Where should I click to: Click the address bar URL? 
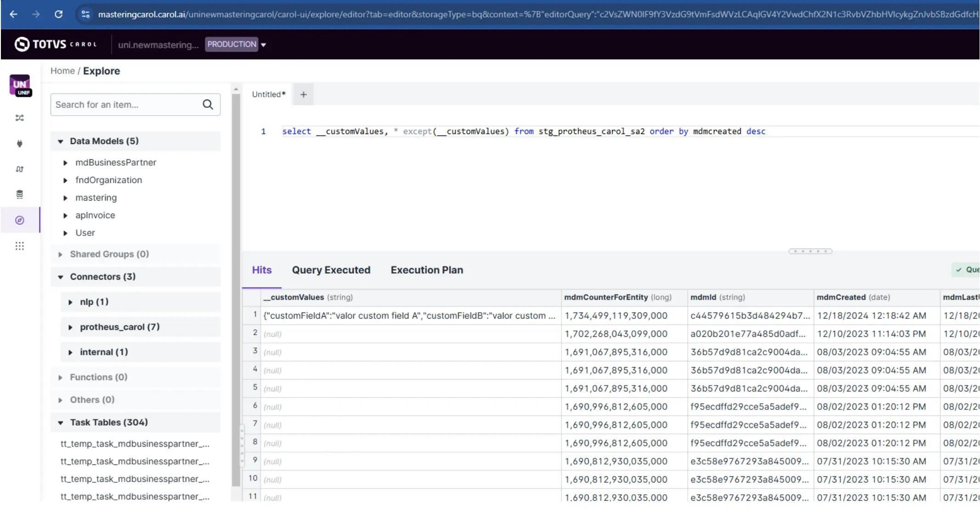537,14
